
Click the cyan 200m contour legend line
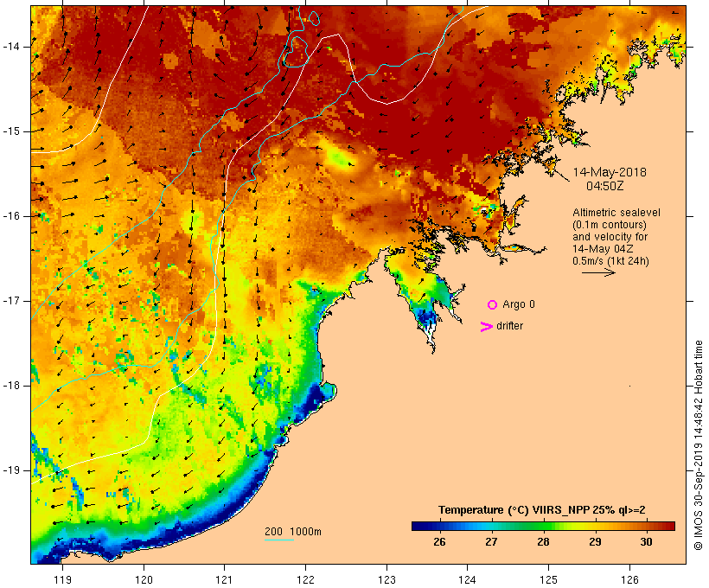click(x=279, y=540)
